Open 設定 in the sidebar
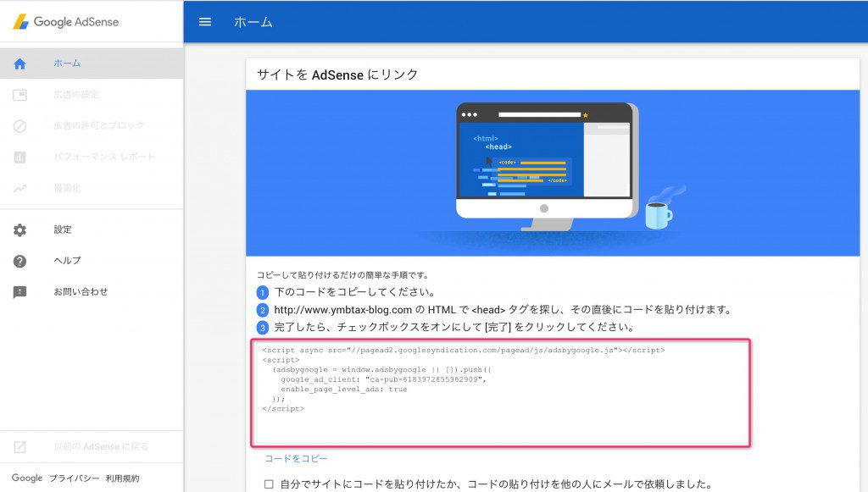 point(63,229)
